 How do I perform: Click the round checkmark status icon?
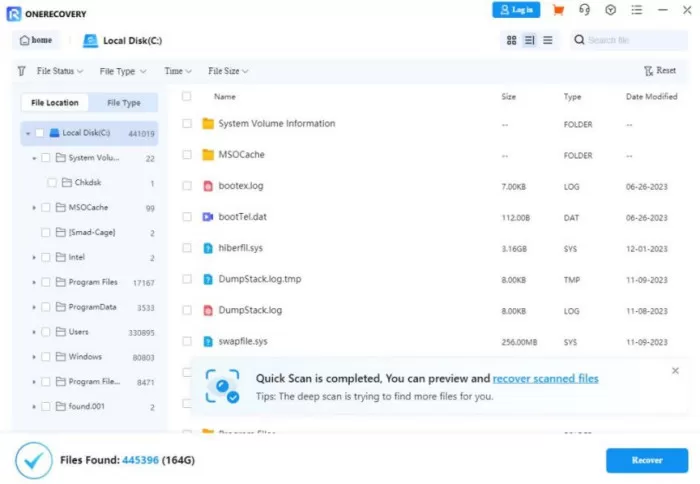tap(33, 460)
